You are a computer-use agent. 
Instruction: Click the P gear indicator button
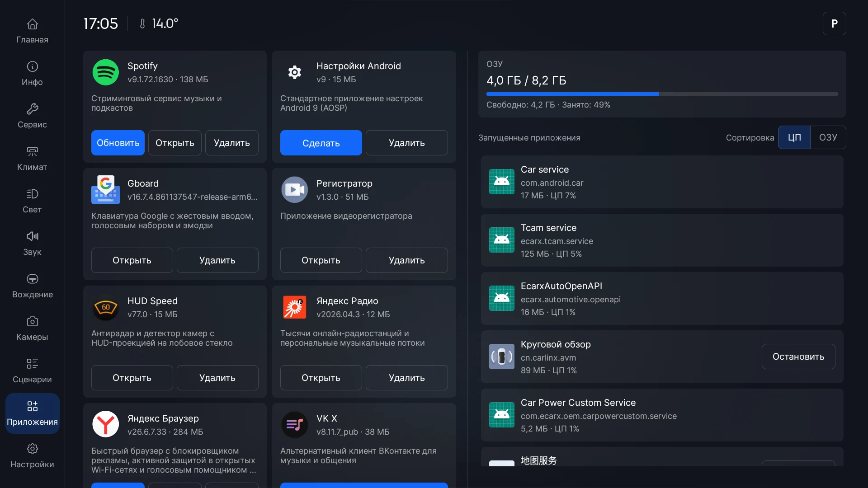[x=834, y=23]
